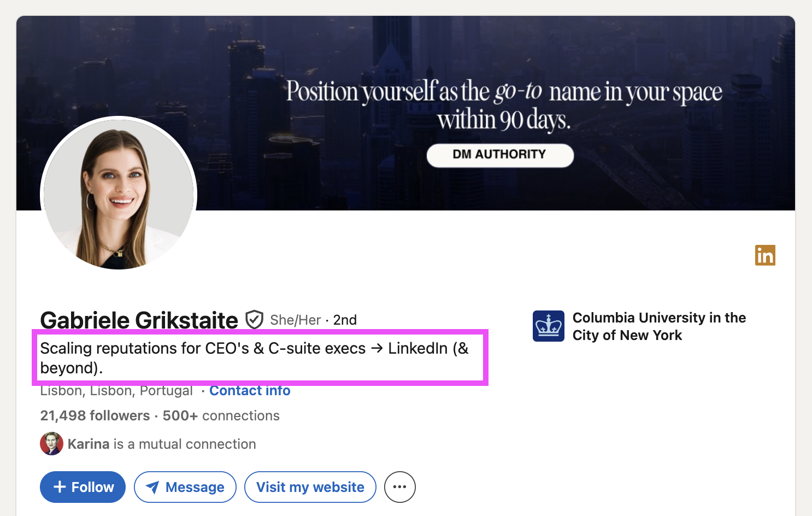Click the "Scaling reputations" headline text
This screenshot has height=516, width=812.
pos(254,357)
